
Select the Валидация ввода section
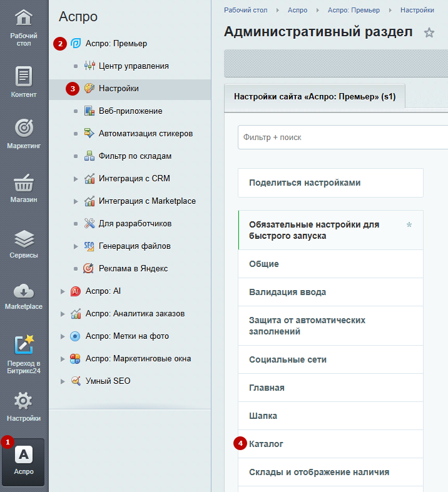pyautogui.click(x=330, y=292)
